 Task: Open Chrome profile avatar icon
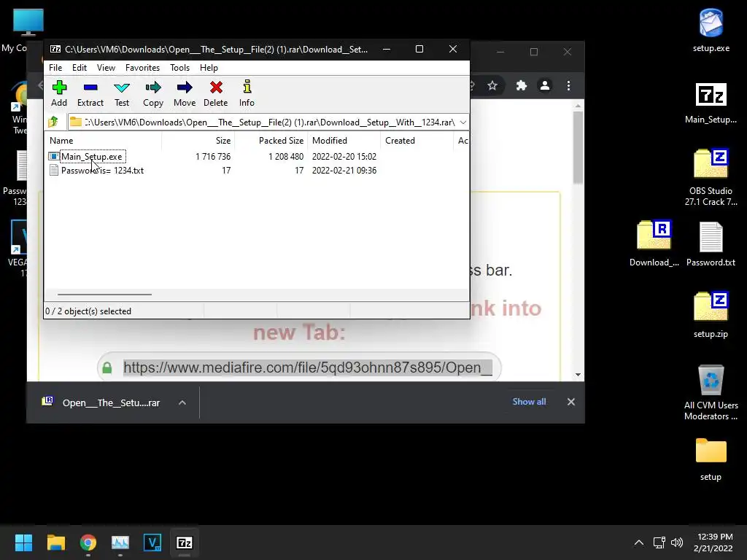coord(545,86)
